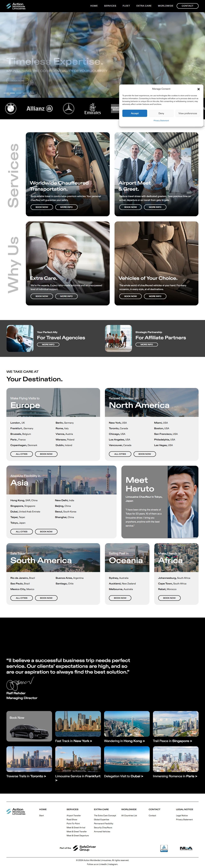Image resolution: width=205 pixels, height=868 pixels.
Task: Open the London, UK link
Action: (17, 423)
